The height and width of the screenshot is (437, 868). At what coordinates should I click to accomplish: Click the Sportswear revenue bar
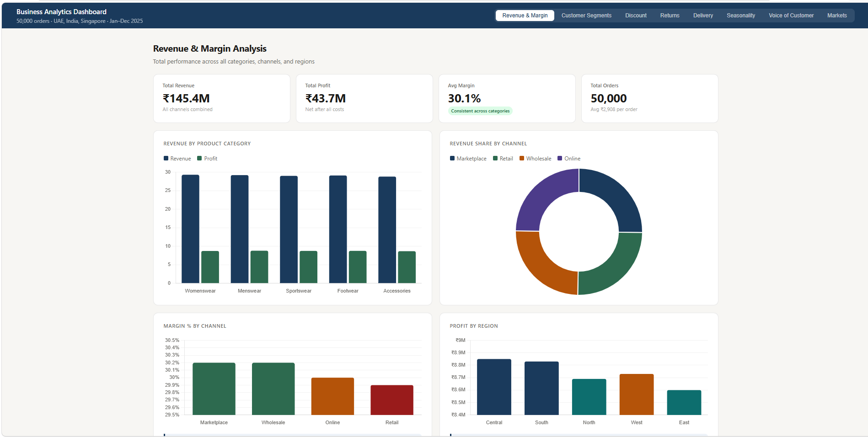tap(289, 229)
